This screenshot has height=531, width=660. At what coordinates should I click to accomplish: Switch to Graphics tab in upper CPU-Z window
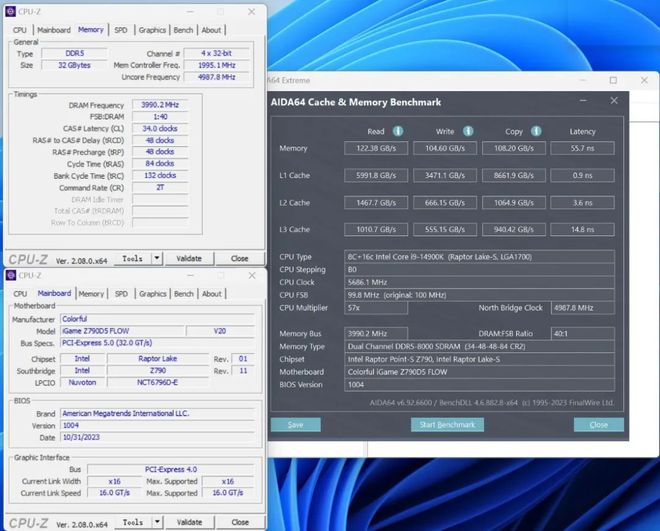click(152, 30)
